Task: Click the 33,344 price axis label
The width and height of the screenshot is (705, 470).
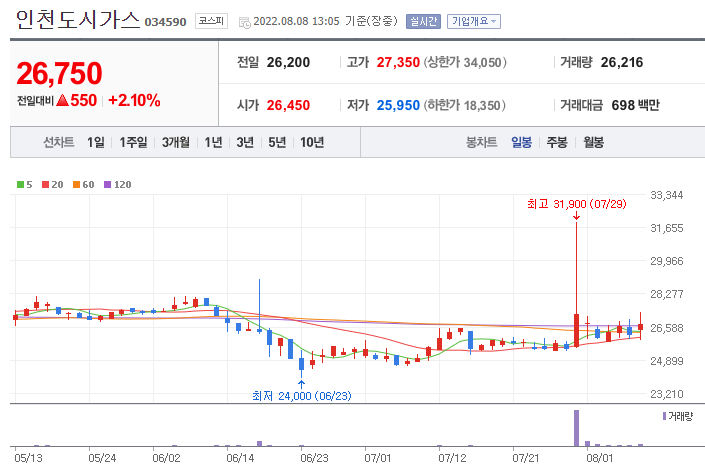Action: click(x=667, y=195)
